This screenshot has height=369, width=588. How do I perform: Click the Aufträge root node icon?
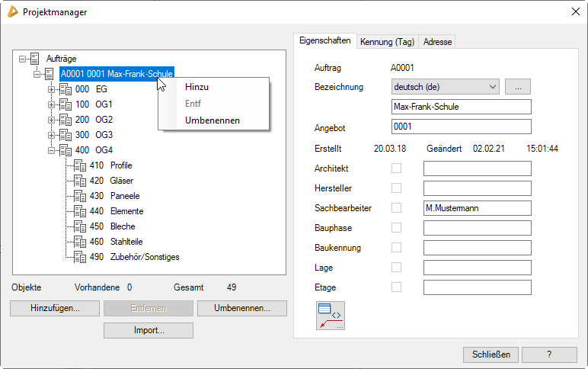tap(35, 59)
